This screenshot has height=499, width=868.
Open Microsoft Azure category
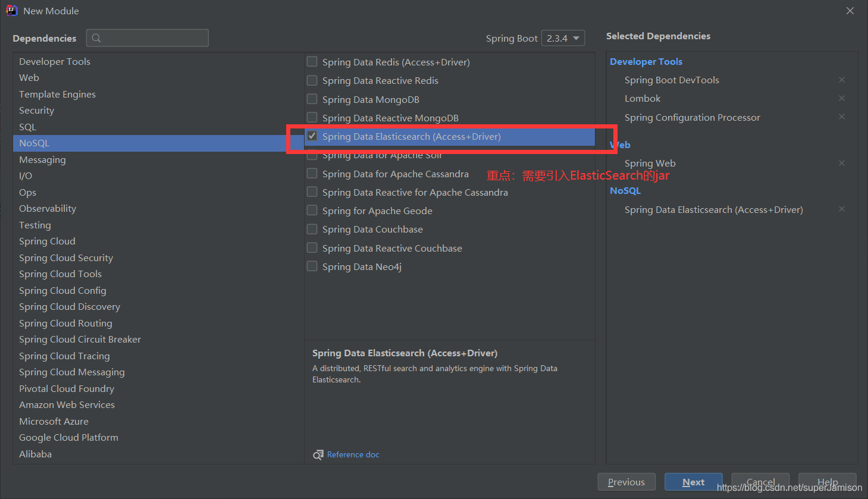point(158,421)
